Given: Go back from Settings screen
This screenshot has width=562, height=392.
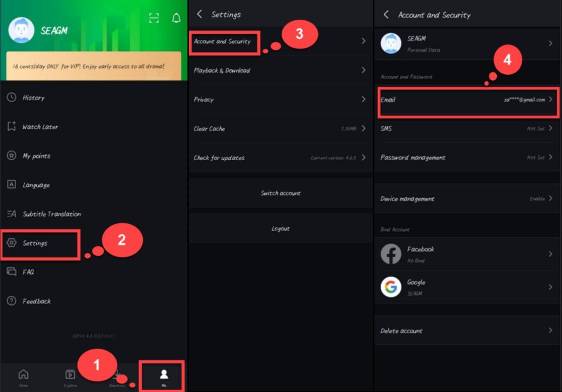Looking at the screenshot, I should [199, 14].
